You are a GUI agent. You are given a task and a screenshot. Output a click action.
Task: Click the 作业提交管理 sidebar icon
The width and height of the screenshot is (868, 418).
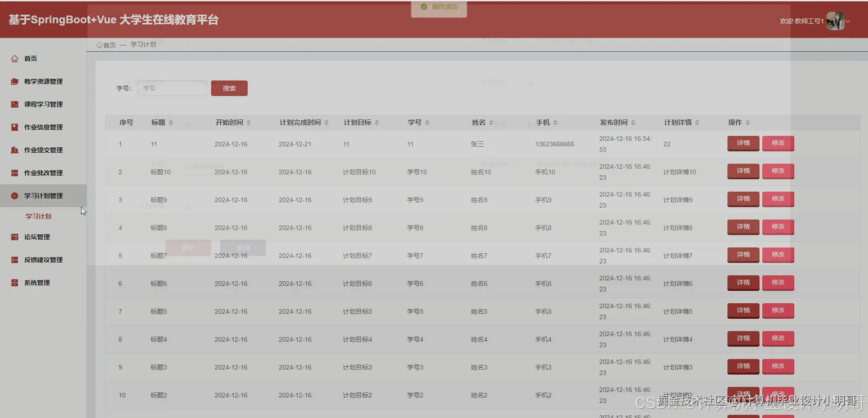pyautogui.click(x=15, y=150)
